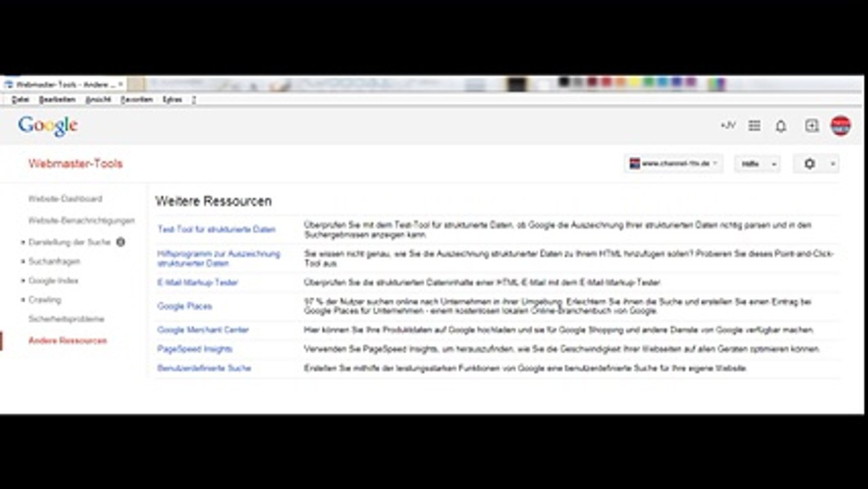Viewport: 868px width, 489px height.
Task: Open the Favoriten menu
Action: (137, 99)
